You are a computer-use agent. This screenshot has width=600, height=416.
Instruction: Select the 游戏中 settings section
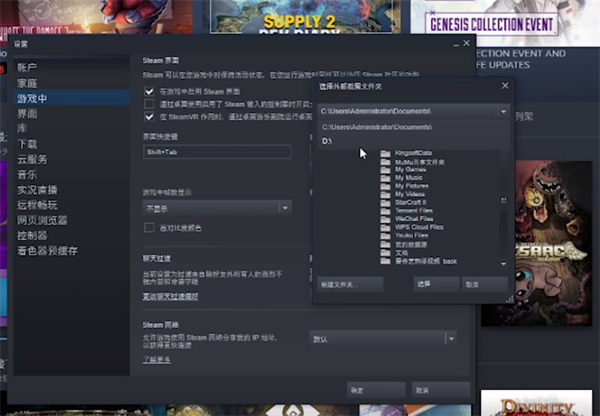click(72, 98)
